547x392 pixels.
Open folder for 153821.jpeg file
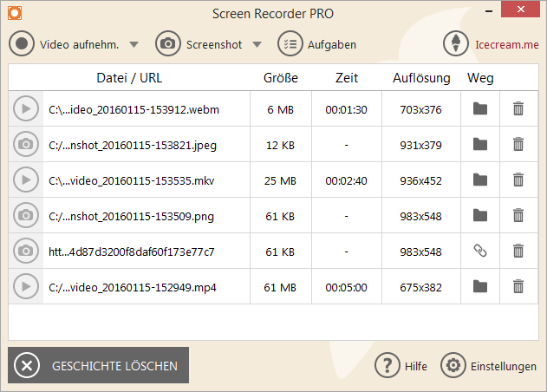(480, 144)
